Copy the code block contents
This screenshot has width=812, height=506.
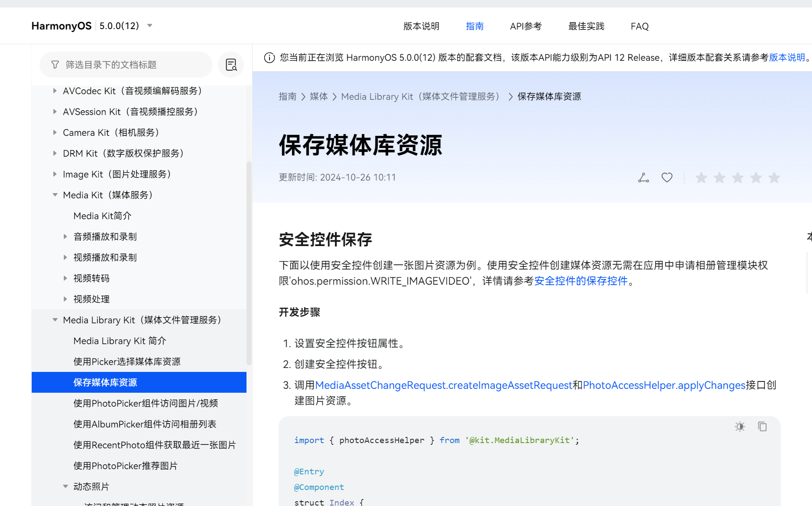[x=763, y=427]
